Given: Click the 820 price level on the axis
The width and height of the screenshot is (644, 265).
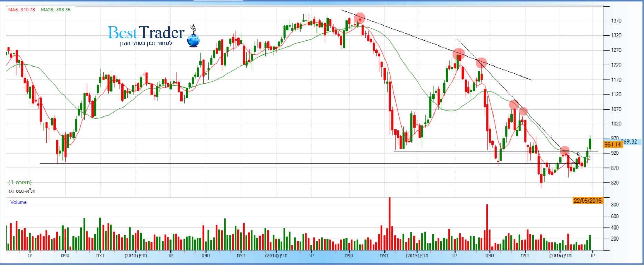Looking at the screenshot, I should coord(615,183).
